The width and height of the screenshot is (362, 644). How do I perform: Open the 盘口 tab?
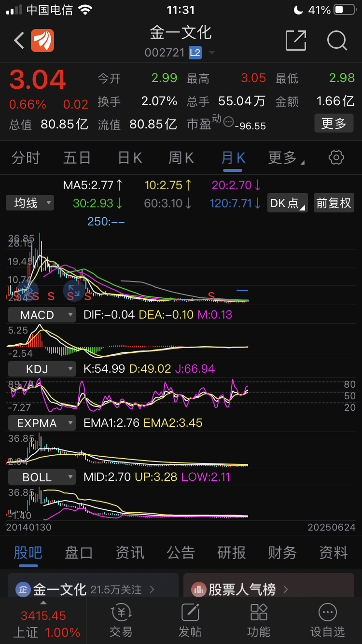point(79,553)
